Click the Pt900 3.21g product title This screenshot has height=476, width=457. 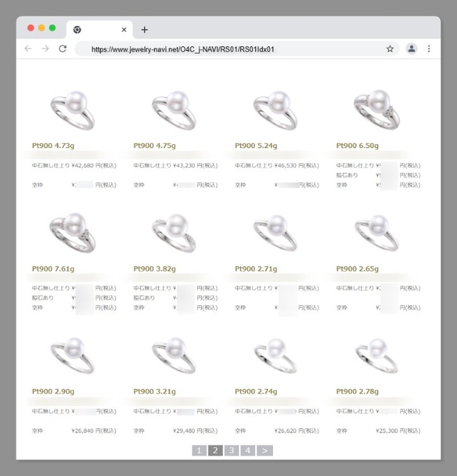point(155,392)
